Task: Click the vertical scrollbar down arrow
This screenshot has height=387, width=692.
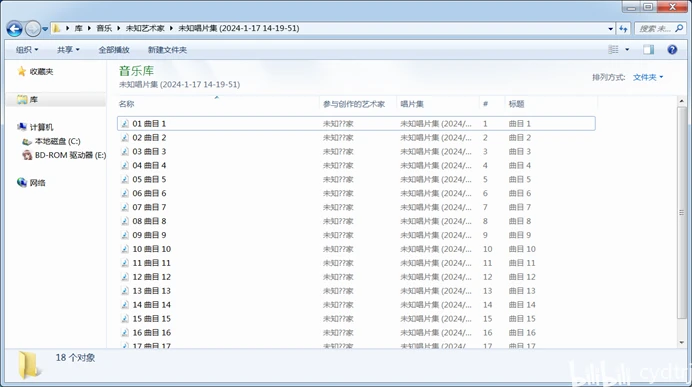Action: coord(682,342)
